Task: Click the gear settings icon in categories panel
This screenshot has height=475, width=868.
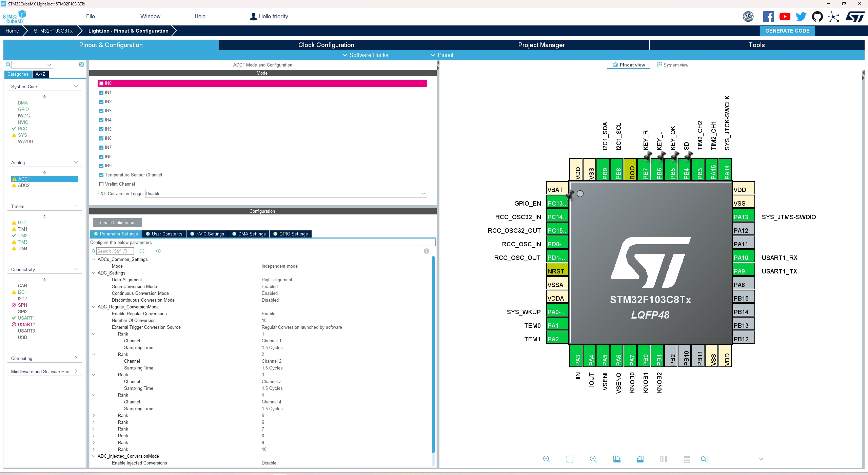Action: coord(81,64)
